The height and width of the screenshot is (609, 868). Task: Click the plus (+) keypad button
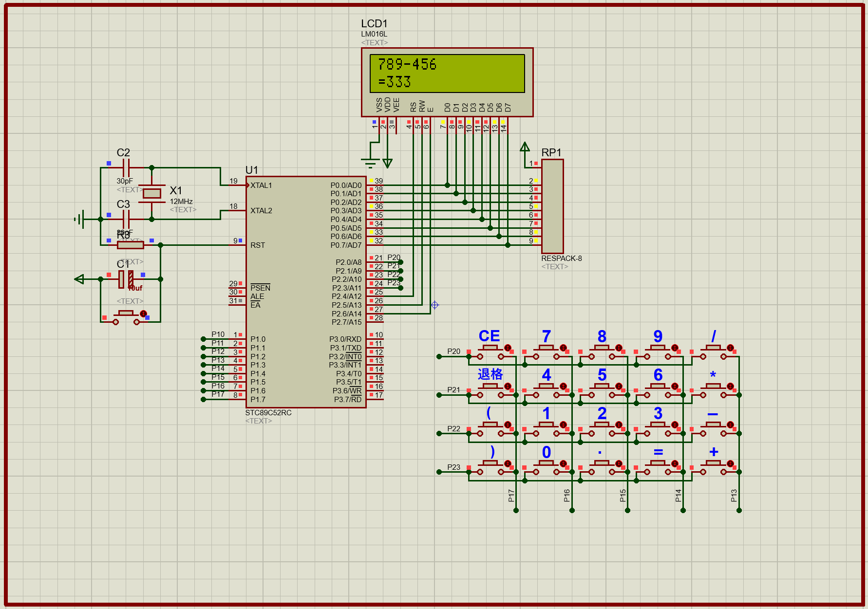[x=713, y=467]
